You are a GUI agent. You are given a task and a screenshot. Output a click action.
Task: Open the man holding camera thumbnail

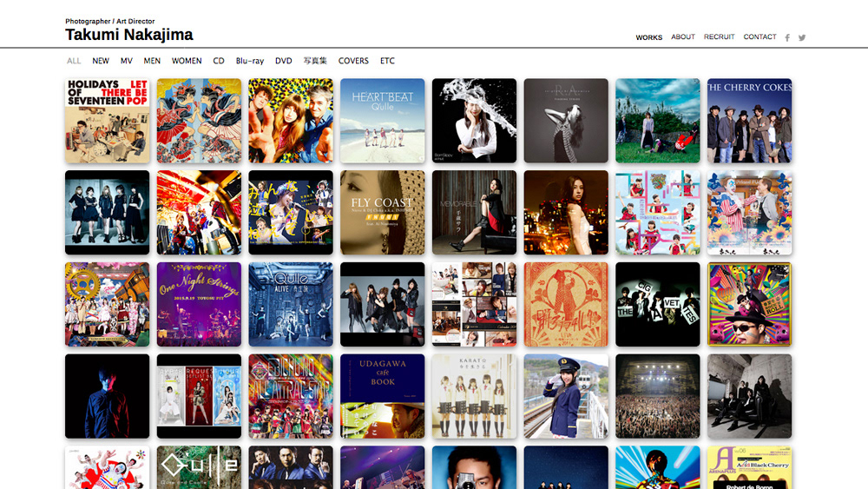point(475,467)
